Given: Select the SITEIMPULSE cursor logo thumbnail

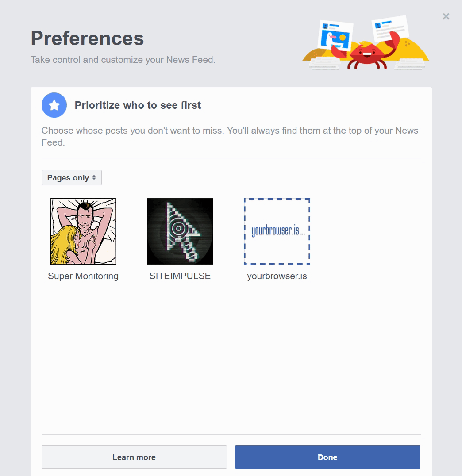Looking at the screenshot, I should tap(180, 231).
